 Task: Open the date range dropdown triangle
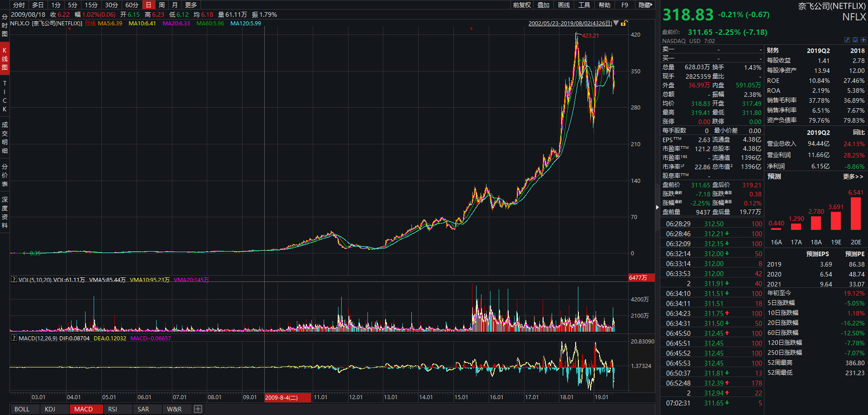615,23
